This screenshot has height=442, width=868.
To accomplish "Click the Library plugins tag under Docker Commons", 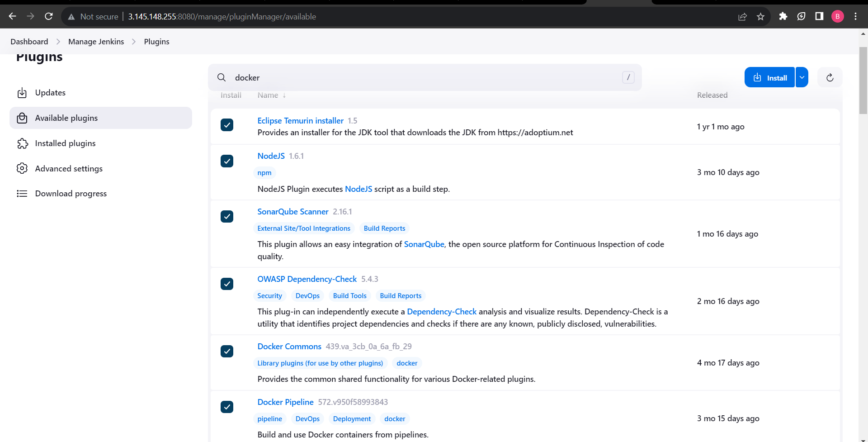I will pos(320,363).
